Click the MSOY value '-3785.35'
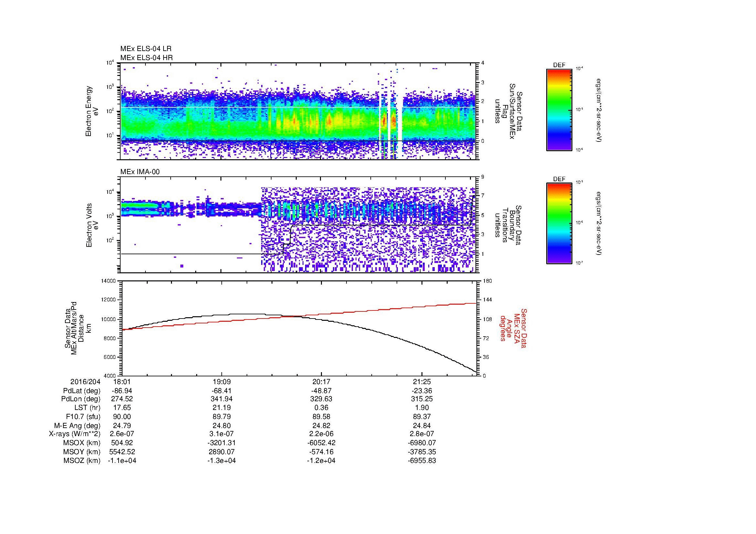 coord(422,452)
